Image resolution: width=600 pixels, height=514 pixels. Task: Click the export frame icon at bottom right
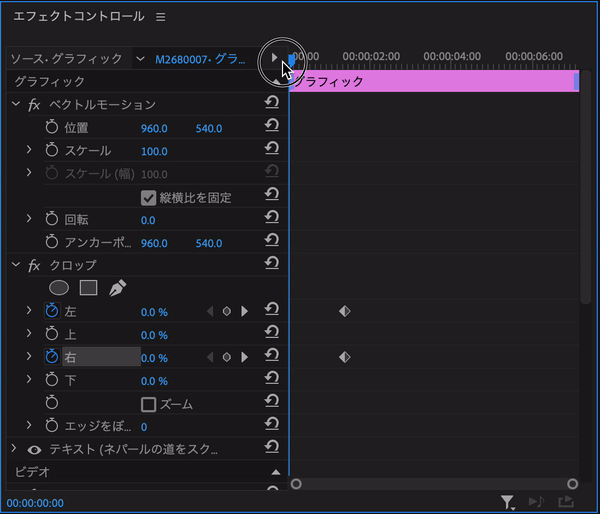[566, 502]
